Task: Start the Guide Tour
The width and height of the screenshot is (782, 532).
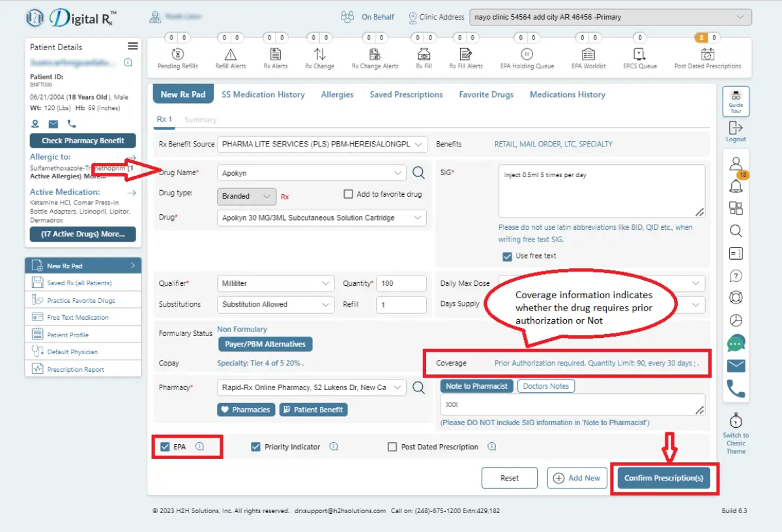Action: point(736,102)
